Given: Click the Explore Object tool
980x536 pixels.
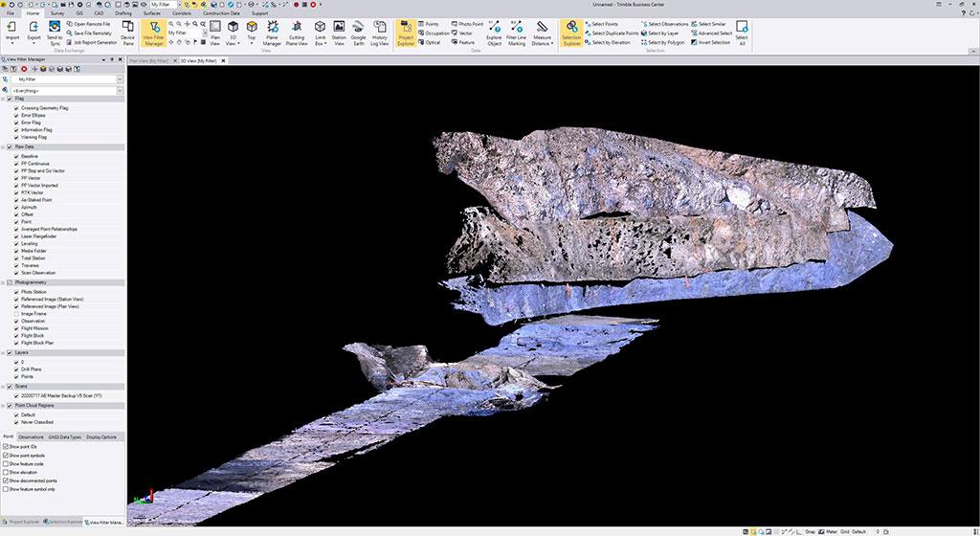Looking at the screenshot, I should pos(494,33).
